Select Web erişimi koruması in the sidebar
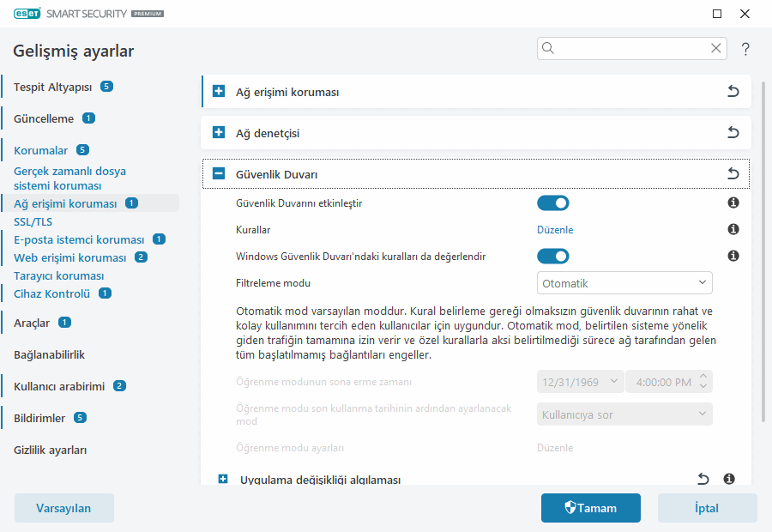This screenshot has width=772, height=532. click(69, 257)
